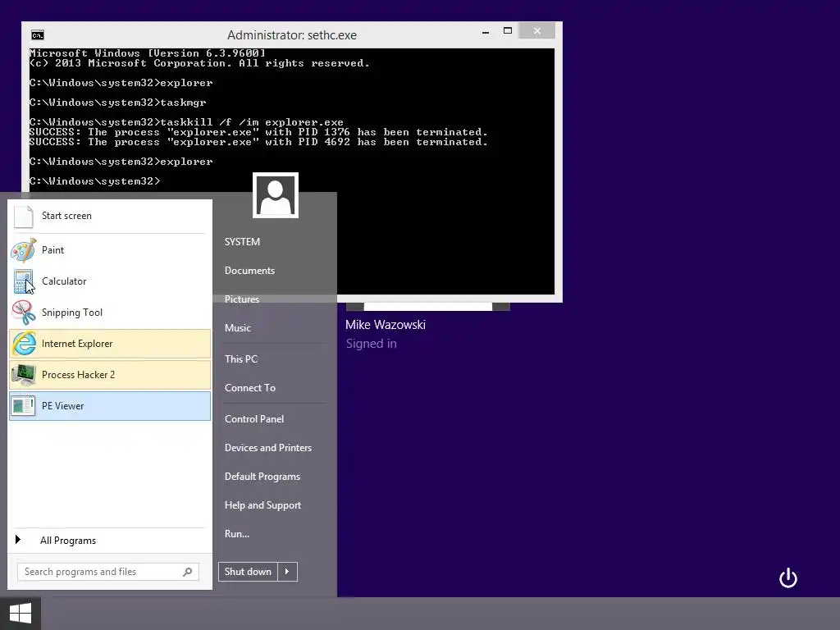Launch Calculator via its icon
Viewport: 840px width, 630px height.
click(x=24, y=281)
